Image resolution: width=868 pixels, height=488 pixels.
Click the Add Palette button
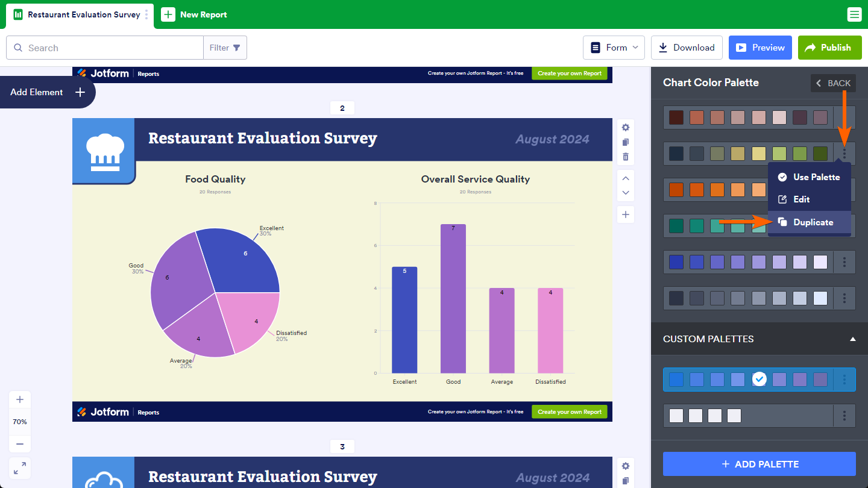pyautogui.click(x=759, y=464)
